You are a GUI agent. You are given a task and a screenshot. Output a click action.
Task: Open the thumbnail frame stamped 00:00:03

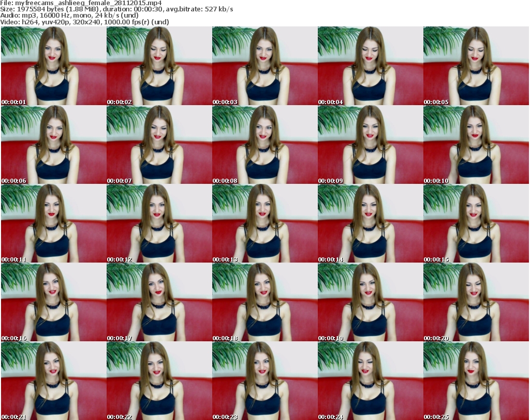[x=264, y=66]
